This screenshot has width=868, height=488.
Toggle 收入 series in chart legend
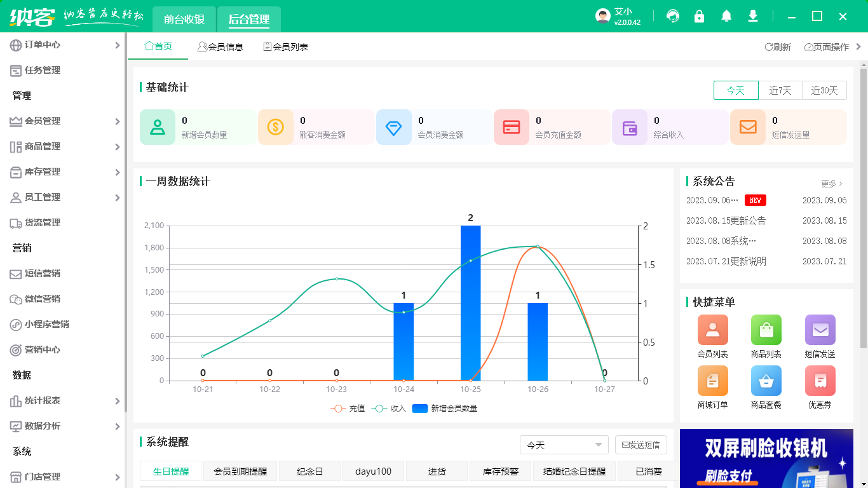coord(389,409)
